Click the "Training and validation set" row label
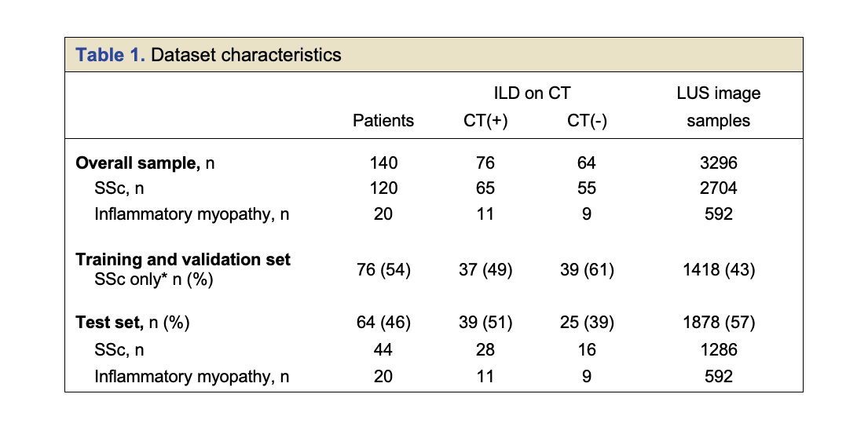 click(183, 260)
